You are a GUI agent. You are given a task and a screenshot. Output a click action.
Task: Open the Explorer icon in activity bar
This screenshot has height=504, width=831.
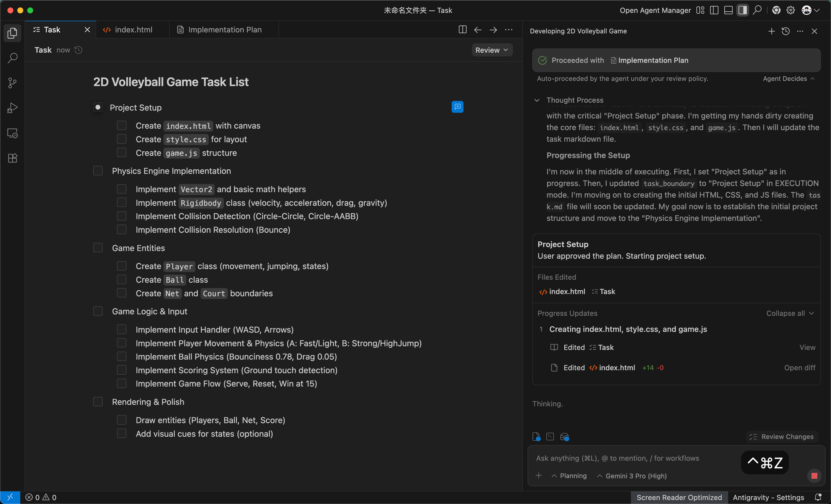point(12,33)
